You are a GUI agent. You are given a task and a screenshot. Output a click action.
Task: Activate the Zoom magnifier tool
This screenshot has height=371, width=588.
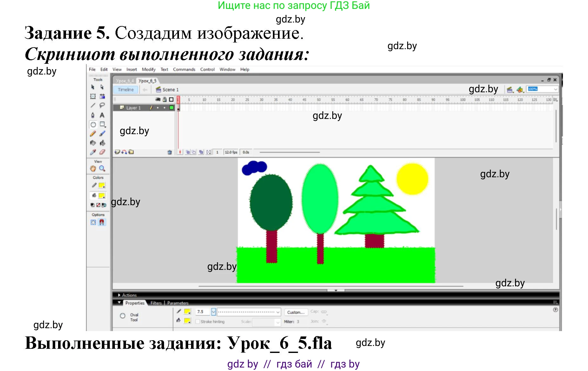pyautogui.click(x=102, y=169)
